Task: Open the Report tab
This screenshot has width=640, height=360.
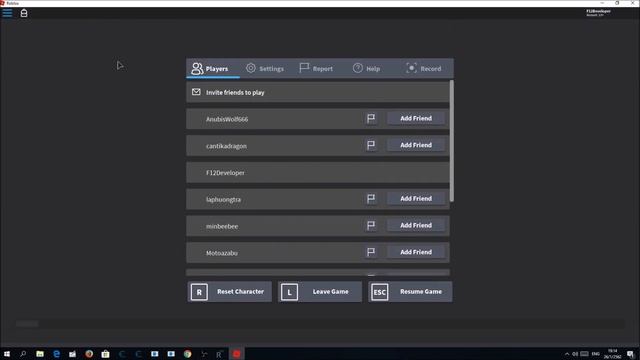Action: pyautogui.click(x=316, y=69)
